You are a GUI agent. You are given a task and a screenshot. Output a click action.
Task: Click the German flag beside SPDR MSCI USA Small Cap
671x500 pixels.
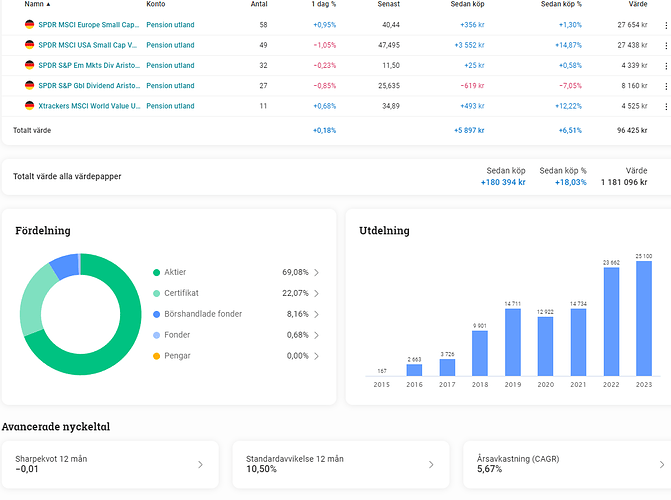[30, 45]
